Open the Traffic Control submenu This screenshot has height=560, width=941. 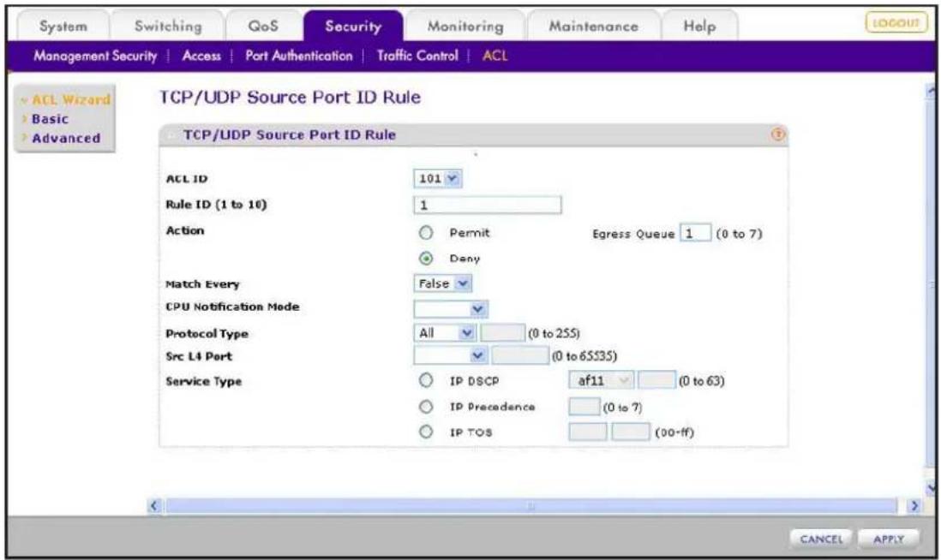tap(417, 56)
